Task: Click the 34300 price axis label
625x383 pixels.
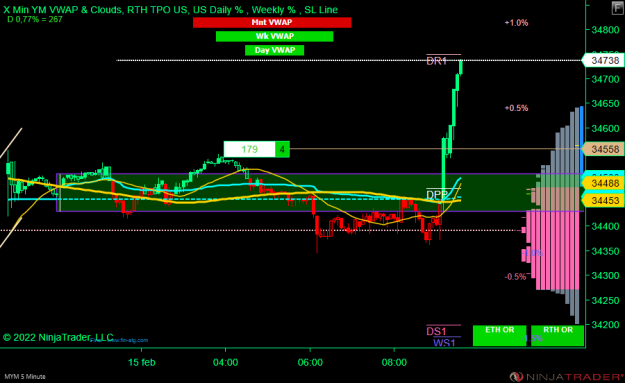Action: click(x=605, y=276)
